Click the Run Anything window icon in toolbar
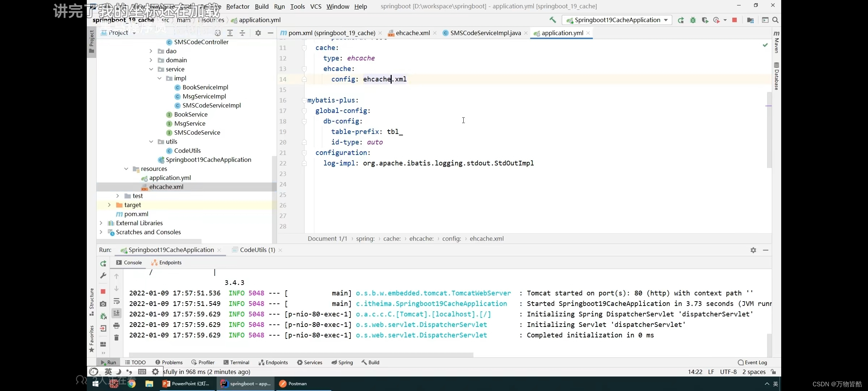 pos(765,20)
